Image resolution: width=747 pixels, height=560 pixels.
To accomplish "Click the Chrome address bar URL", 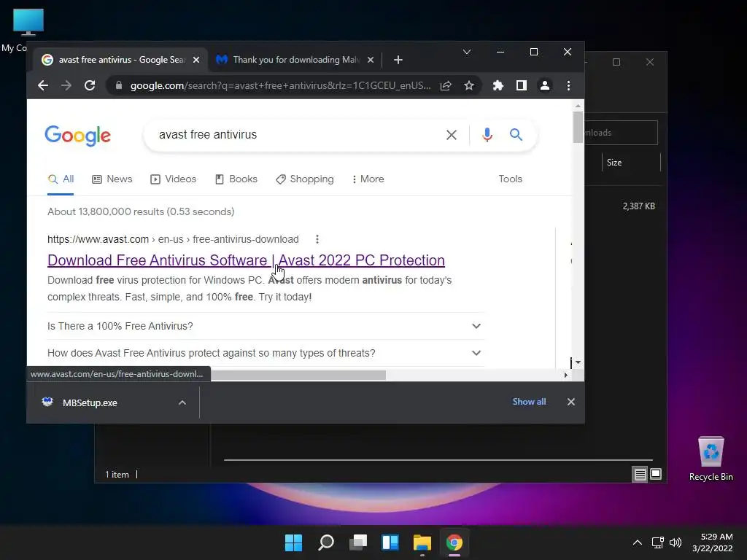I will coord(280,86).
